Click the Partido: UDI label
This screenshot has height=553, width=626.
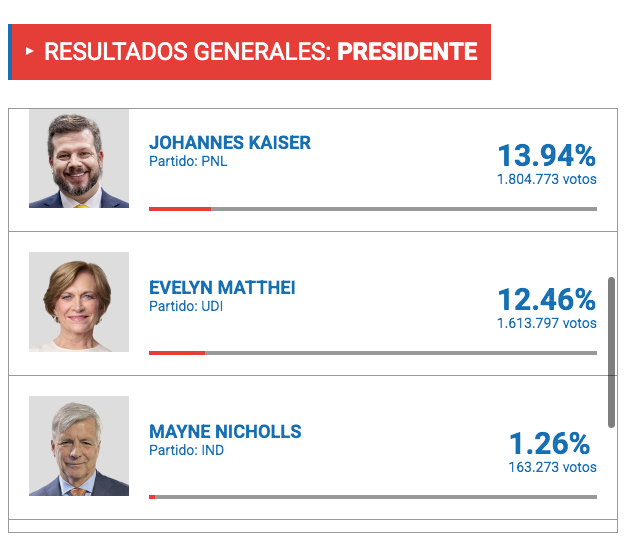[x=186, y=306]
